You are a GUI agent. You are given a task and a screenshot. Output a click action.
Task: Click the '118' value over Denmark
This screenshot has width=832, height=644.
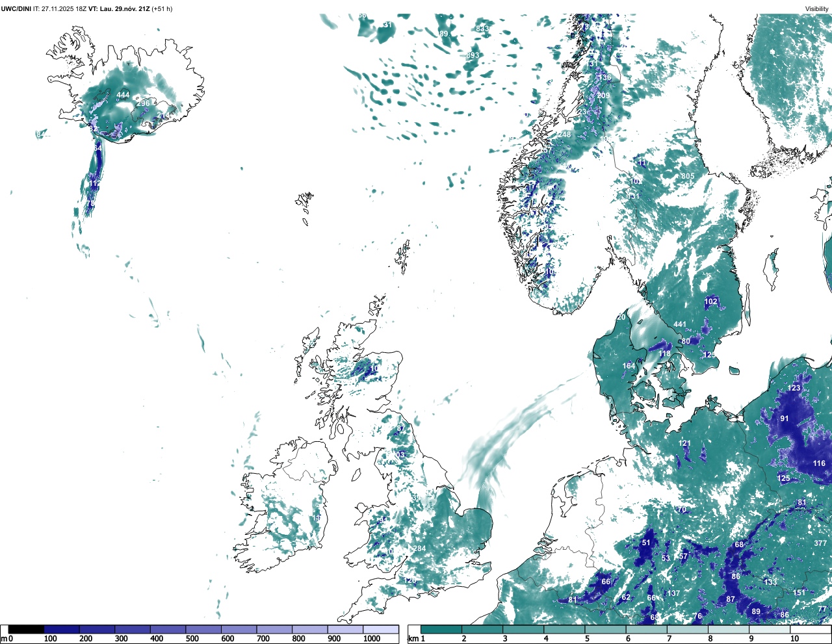pyautogui.click(x=665, y=354)
